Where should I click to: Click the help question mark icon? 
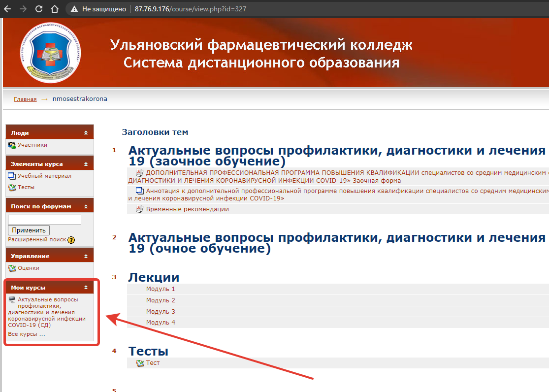pos(71,240)
